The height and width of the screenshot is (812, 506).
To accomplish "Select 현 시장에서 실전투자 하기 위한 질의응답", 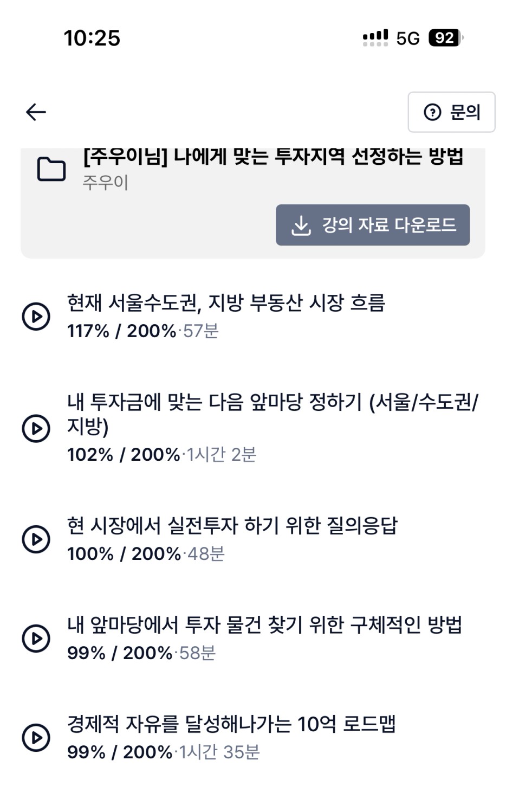I will [x=232, y=525].
